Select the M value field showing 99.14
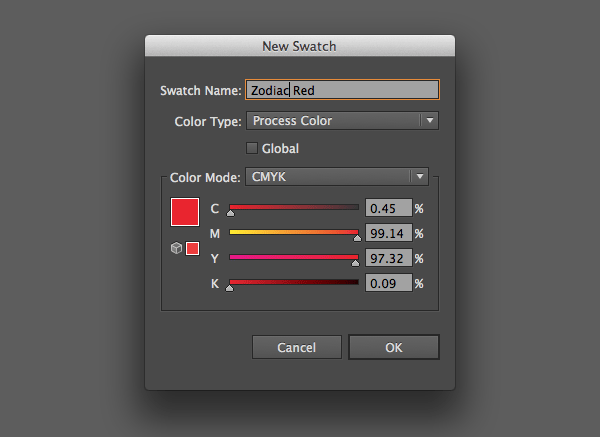Screen dimensions: 600x437 click(x=389, y=234)
